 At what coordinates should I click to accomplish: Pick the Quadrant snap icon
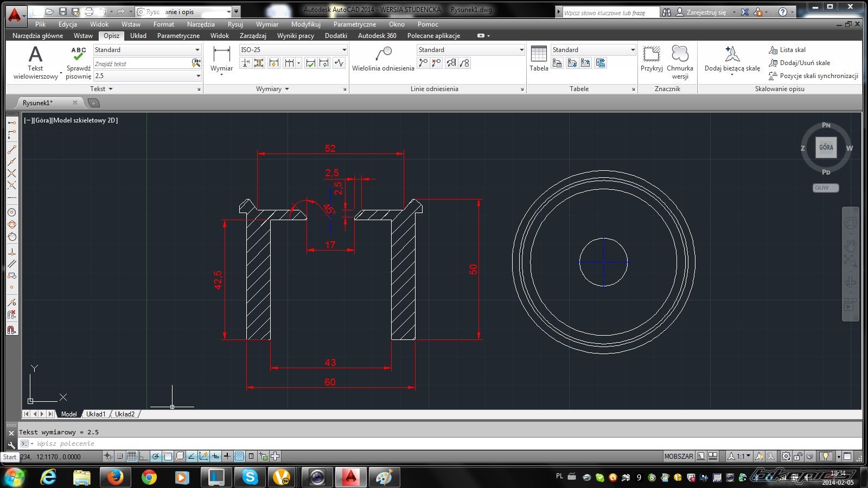[11, 224]
